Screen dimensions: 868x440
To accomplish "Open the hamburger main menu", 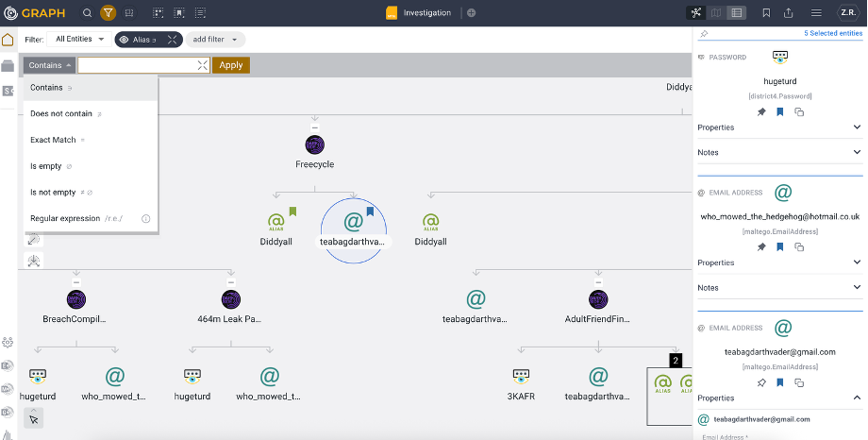I will [x=816, y=12].
